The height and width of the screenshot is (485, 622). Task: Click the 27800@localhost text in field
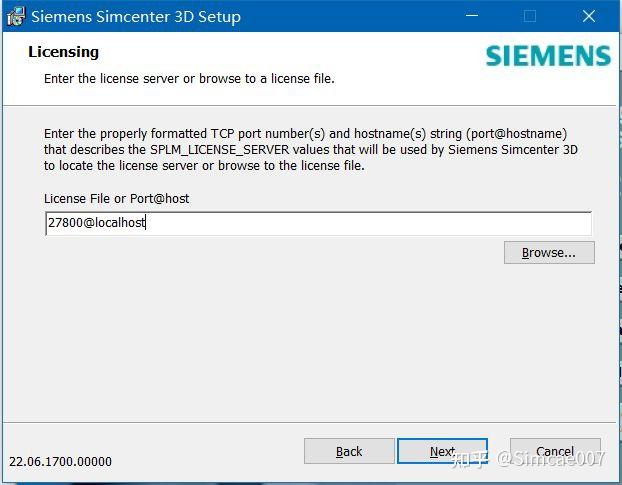[x=96, y=223]
